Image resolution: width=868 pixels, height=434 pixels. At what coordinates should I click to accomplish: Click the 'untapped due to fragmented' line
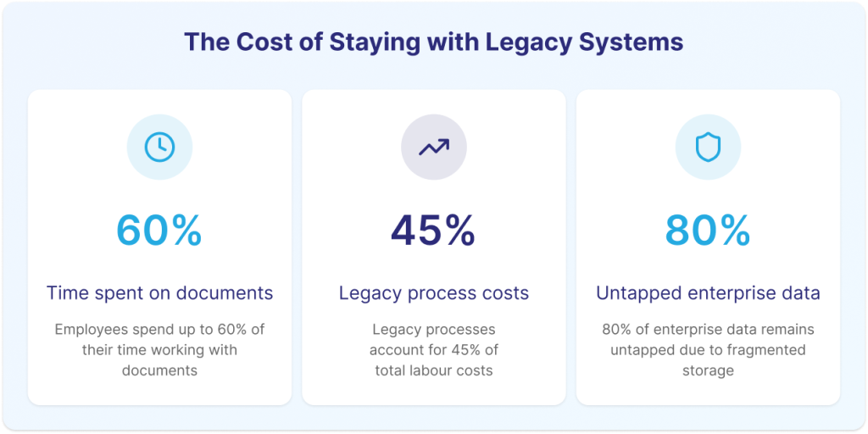pyautogui.click(x=708, y=349)
